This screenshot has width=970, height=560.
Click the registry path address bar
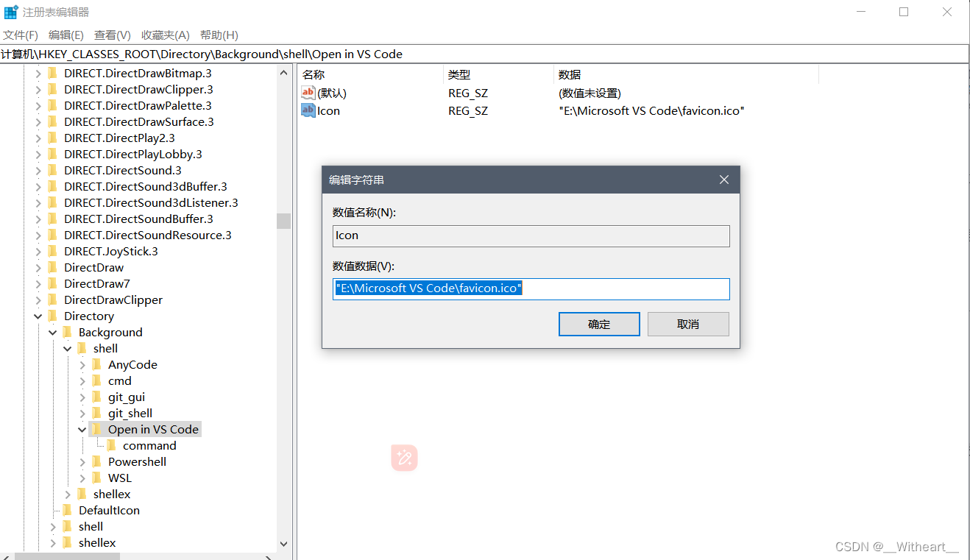coord(485,54)
